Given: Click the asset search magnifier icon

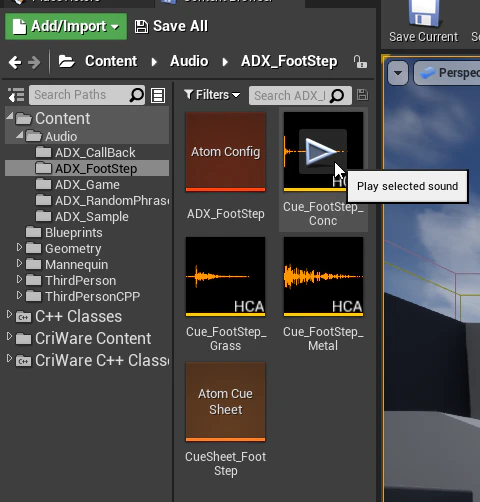Looking at the screenshot, I should pyautogui.click(x=337, y=96).
